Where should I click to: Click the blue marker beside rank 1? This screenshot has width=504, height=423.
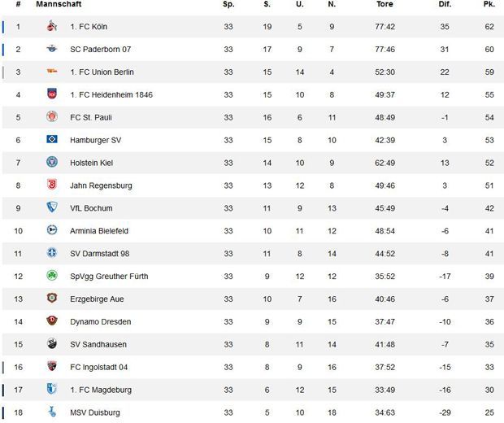click(x=2, y=27)
